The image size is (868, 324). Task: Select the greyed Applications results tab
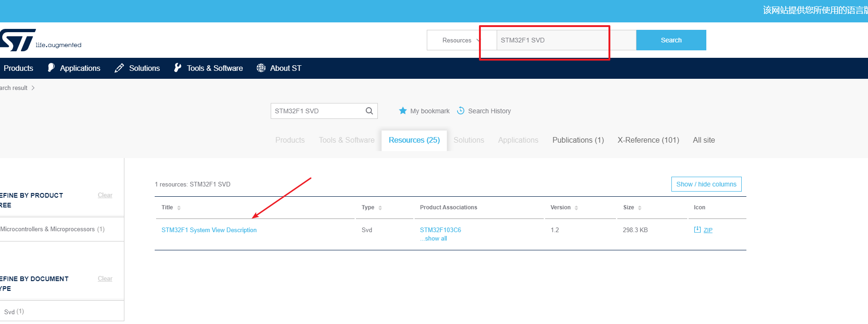click(x=518, y=140)
